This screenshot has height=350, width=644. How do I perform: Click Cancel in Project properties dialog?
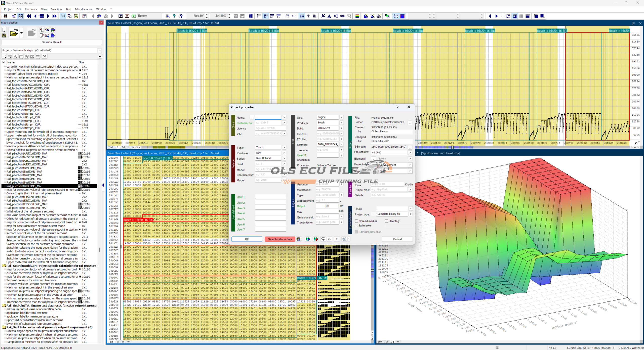pyautogui.click(x=397, y=239)
